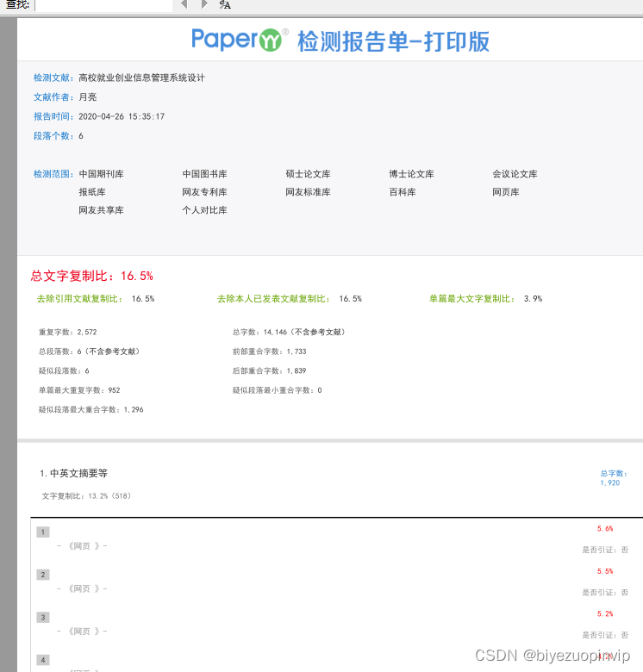This screenshot has height=672, width=643.
Task: Click 网友专利库 in detection range
Action: pyautogui.click(x=204, y=192)
